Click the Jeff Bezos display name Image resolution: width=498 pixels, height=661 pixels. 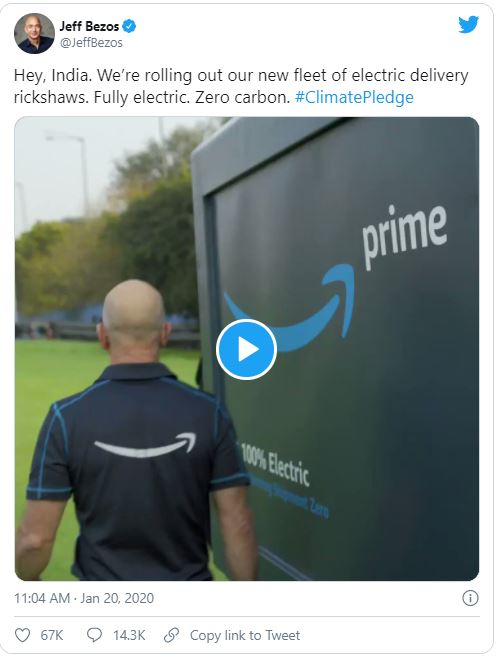click(89, 27)
